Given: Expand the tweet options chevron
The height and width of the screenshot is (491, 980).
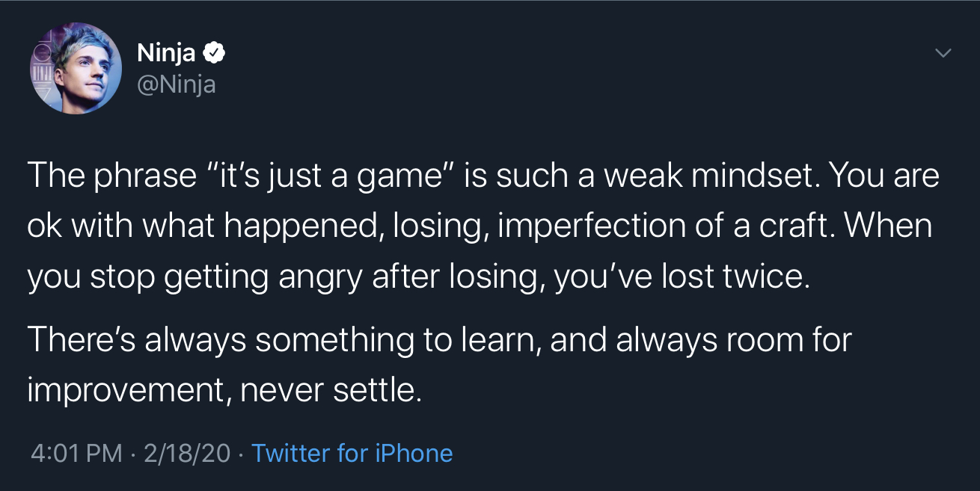Looking at the screenshot, I should tap(943, 53).
